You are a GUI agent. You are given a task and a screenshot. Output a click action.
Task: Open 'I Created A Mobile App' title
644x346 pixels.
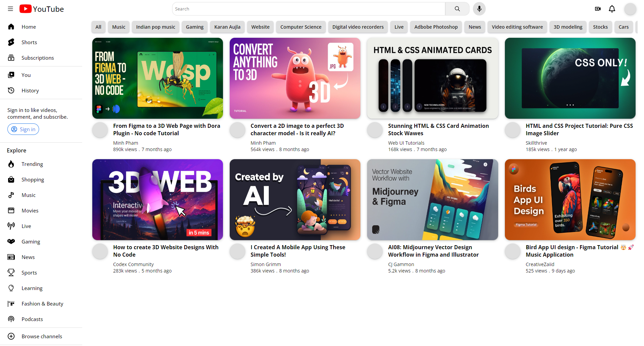click(x=298, y=251)
